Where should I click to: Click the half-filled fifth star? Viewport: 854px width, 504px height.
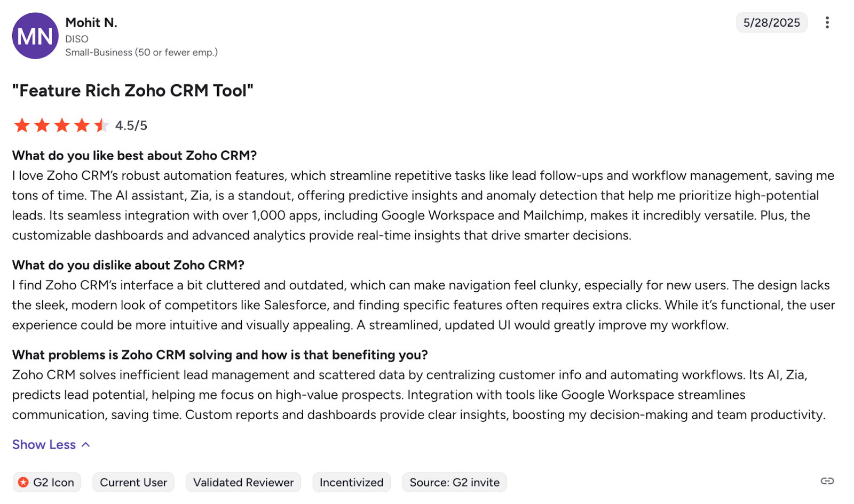100,125
